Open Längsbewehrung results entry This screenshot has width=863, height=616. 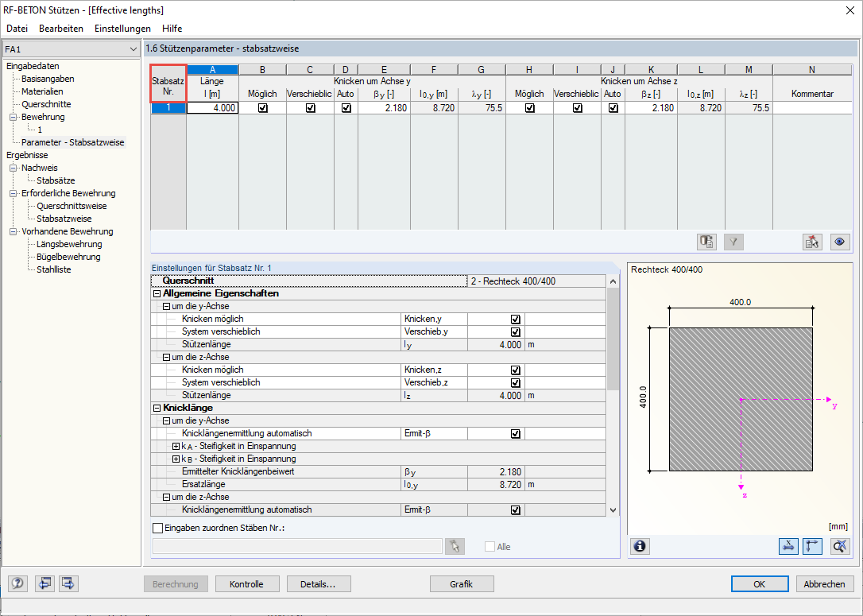[x=69, y=244]
